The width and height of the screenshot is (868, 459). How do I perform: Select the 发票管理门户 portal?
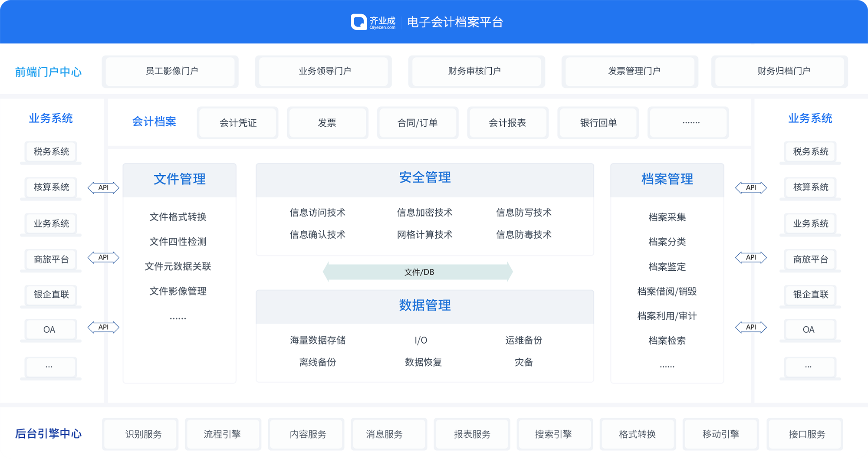(x=630, y=72)
